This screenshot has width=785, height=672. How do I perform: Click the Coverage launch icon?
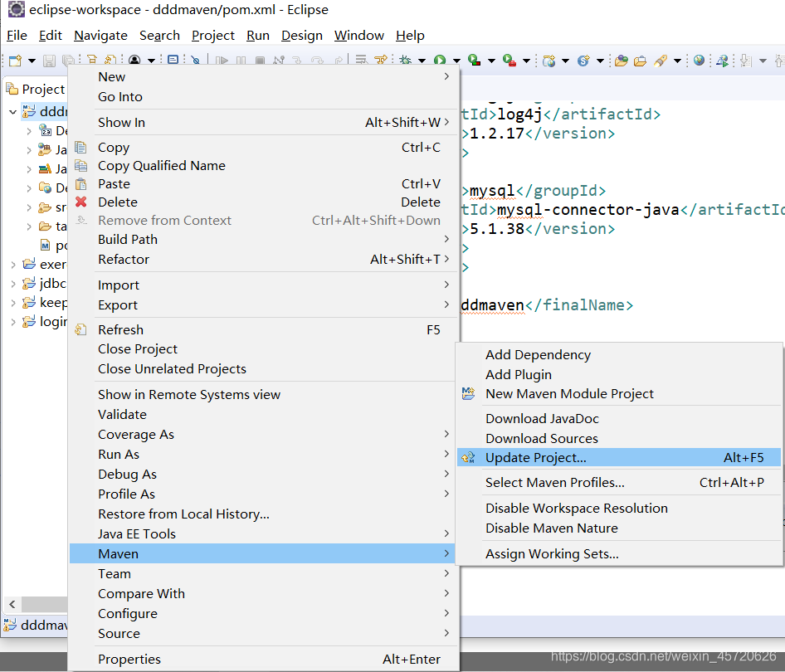pyautogui.click(x=474, y=61)
